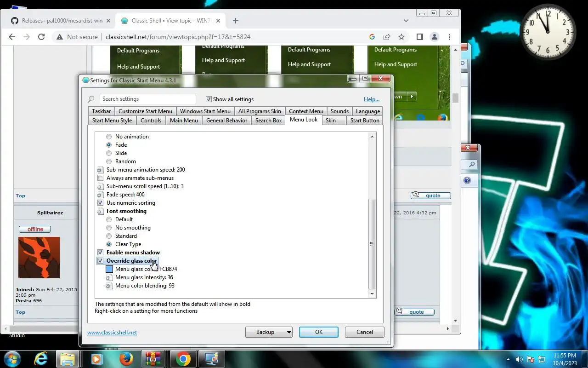Screen dimensions: 588x368
Task: Toggle Enable menu shadow checkbox
Action: click(100, 253)
